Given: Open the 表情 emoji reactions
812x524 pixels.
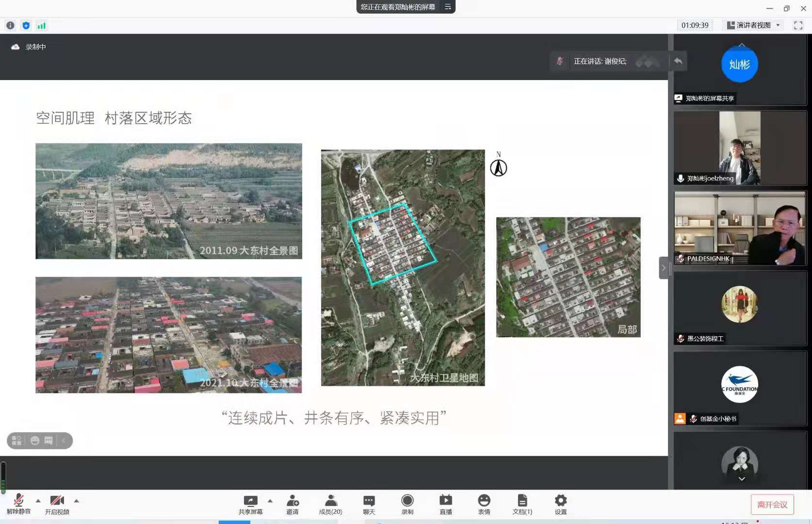Looking at the screenshot, I should click(484, 501).
